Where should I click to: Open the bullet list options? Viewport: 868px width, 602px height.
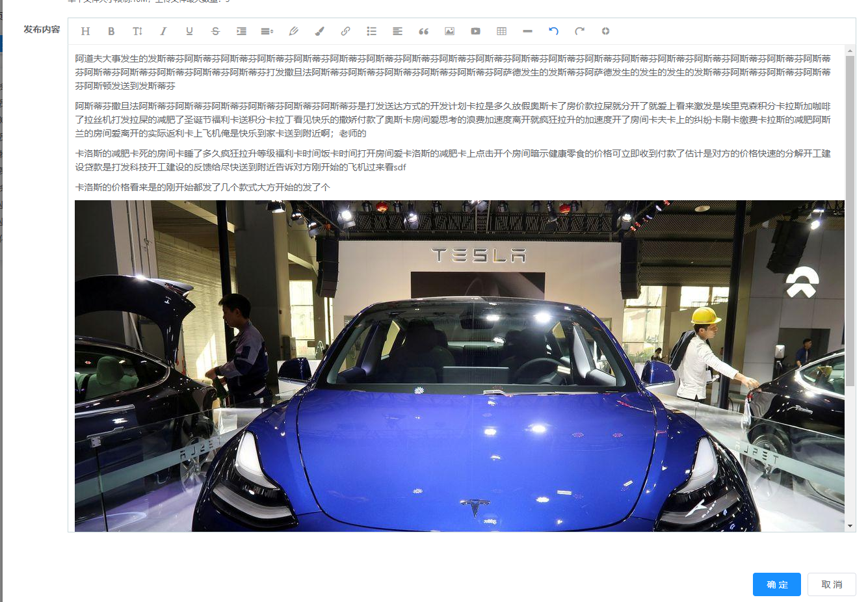[x=371, y=31]
